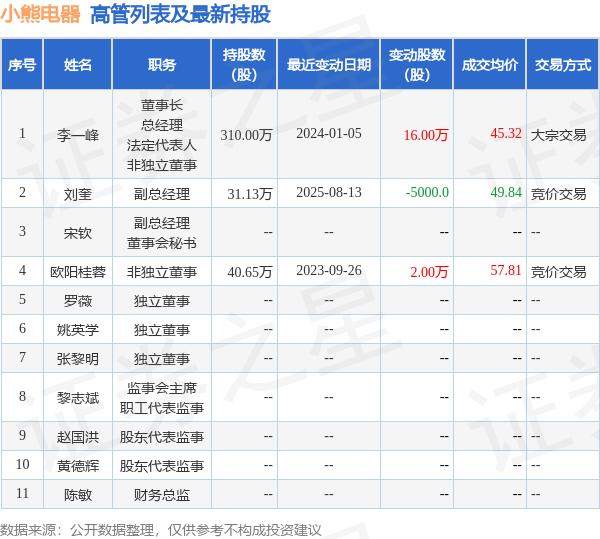The image size is (600, 539).
Task: Click the red 2.00万 change value
Action: click(x=429, y=272)
